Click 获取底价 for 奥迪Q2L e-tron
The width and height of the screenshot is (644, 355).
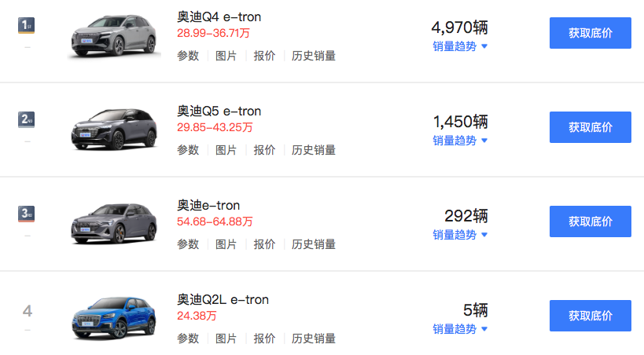[x=591, y=316]
